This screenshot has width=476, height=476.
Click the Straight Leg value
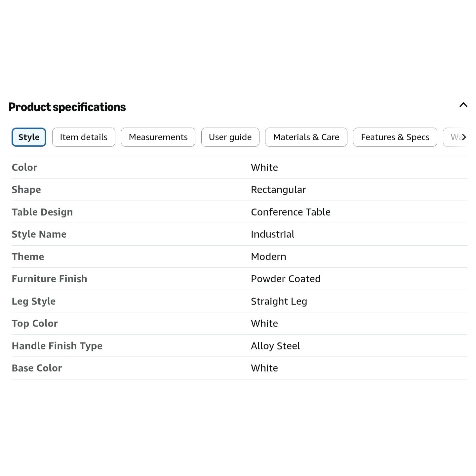(x=279, y=301)
